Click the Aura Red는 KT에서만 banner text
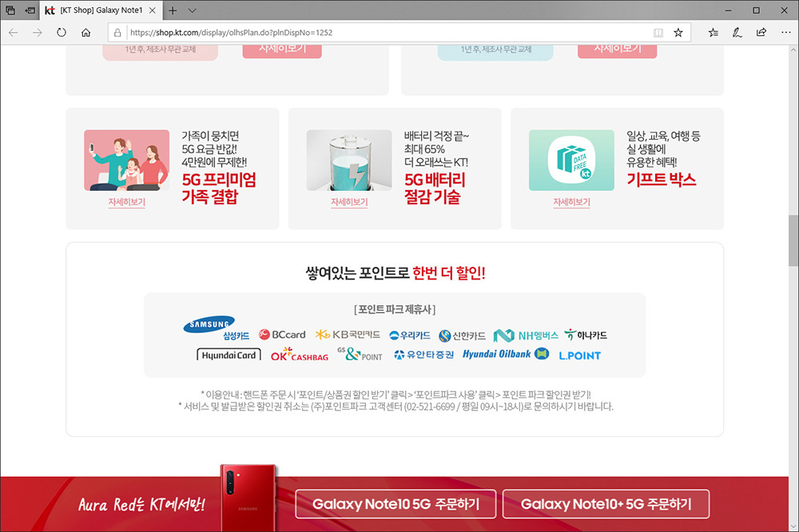This screenshot has width=799, height=532. point(141,505)
